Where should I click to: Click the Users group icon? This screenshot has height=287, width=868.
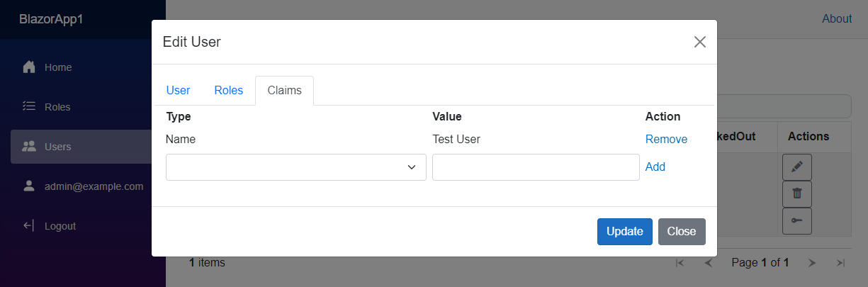click(29, 147)
